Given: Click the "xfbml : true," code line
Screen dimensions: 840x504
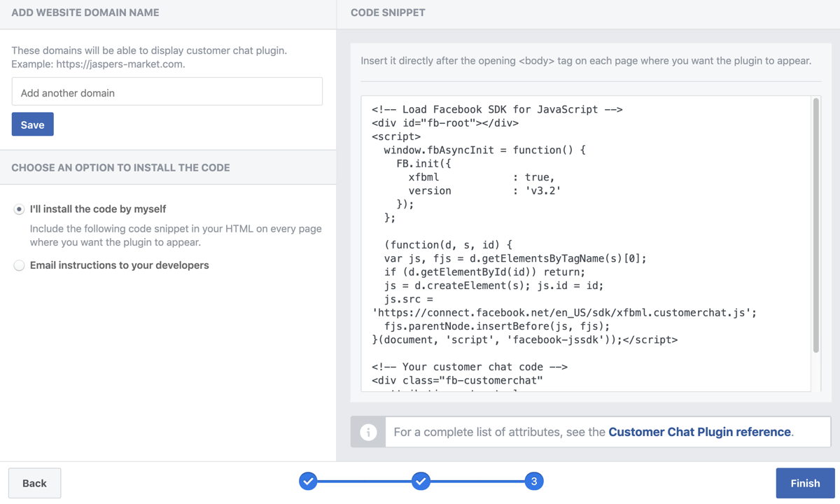Looking at the screenshot, I should (x=482, y=177).
